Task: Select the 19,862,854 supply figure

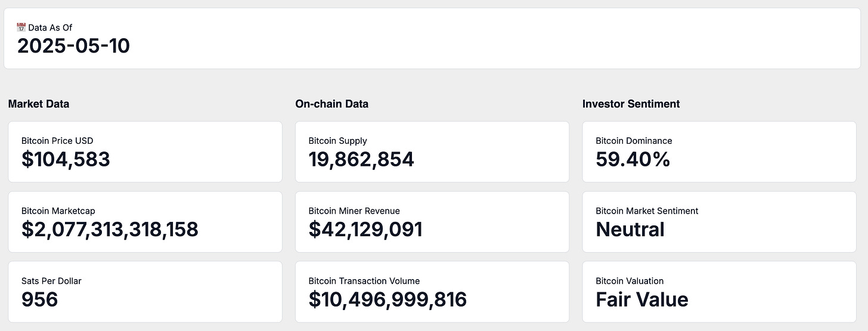Action: tap(361, 159)
